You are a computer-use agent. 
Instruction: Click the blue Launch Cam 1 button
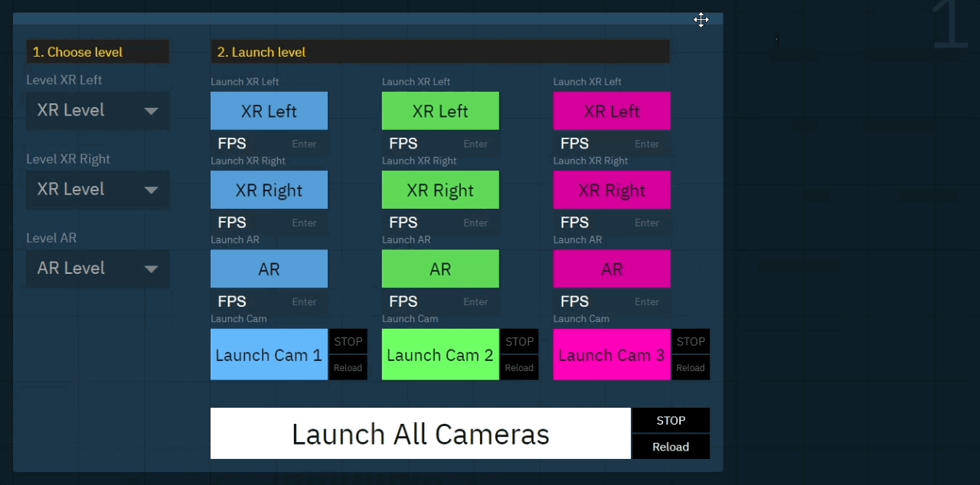pos(269,355)
